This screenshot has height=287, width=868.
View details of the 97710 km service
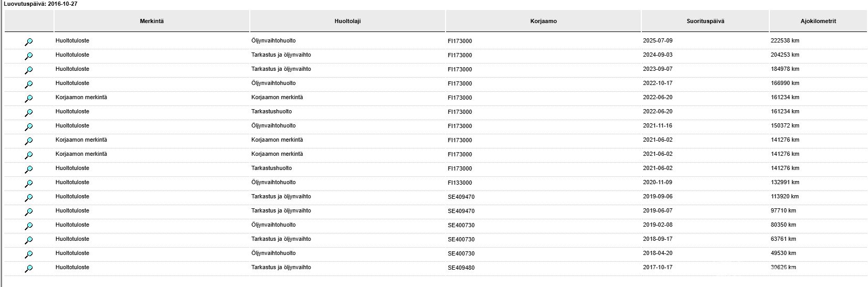(x=29, y=212)
